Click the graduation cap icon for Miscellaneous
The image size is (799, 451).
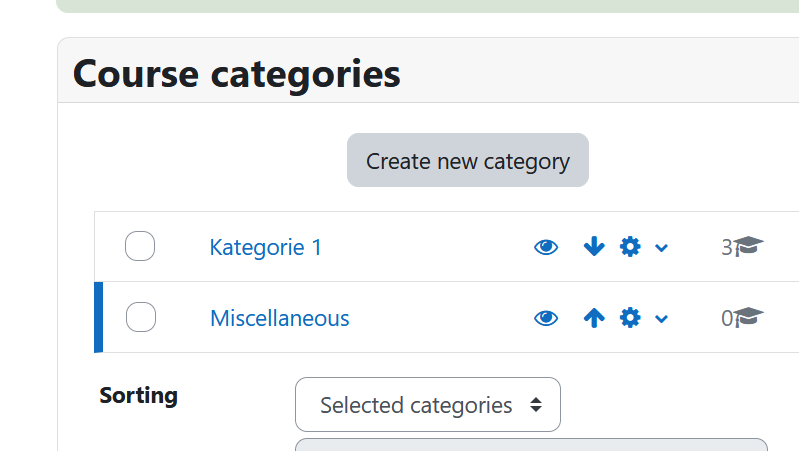tap(749, 317)
